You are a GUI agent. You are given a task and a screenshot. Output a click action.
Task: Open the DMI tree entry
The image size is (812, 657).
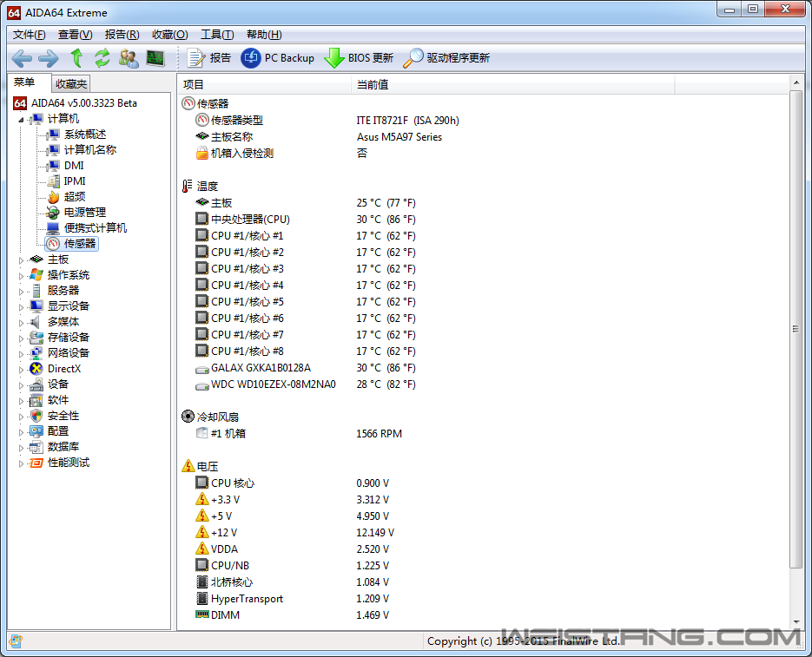[74, 166]
